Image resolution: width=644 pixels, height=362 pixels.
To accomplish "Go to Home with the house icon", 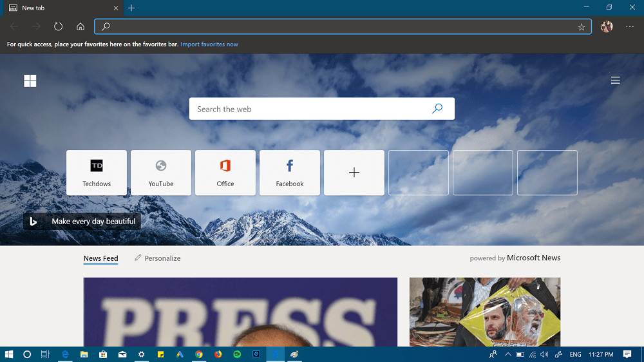I will (80, 26).
